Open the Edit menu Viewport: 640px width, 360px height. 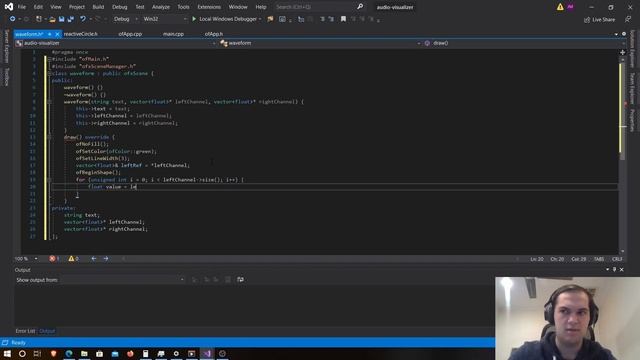38,7
